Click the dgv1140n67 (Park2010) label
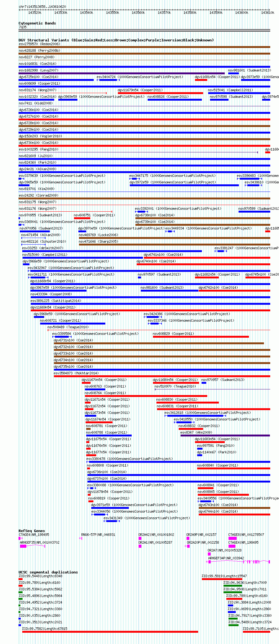279x644 pixels. (x=217, y=452)
